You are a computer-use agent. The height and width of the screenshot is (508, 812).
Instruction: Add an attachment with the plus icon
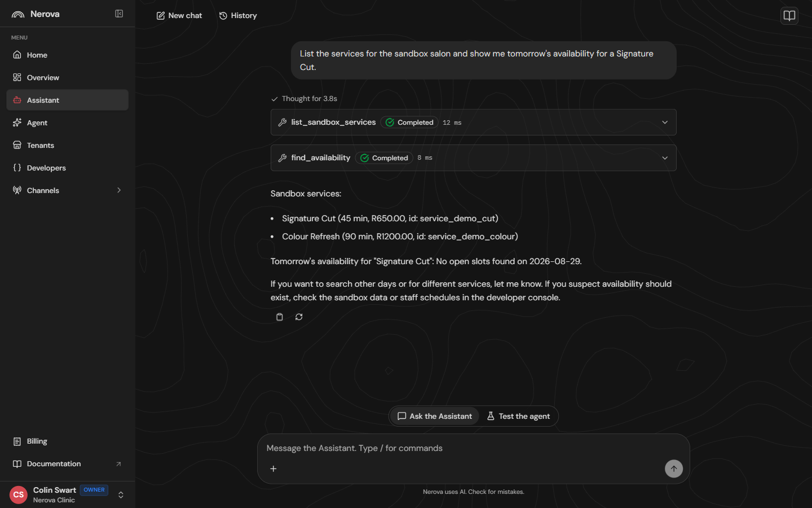click(273, 468)
